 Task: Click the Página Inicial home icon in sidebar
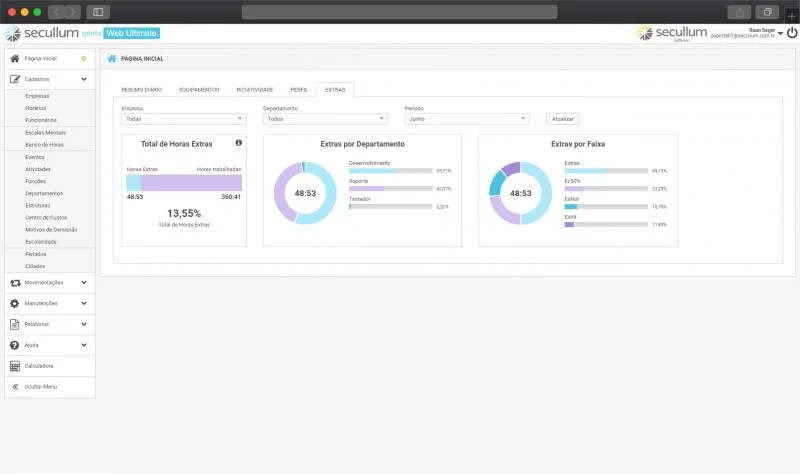point(15,58)
